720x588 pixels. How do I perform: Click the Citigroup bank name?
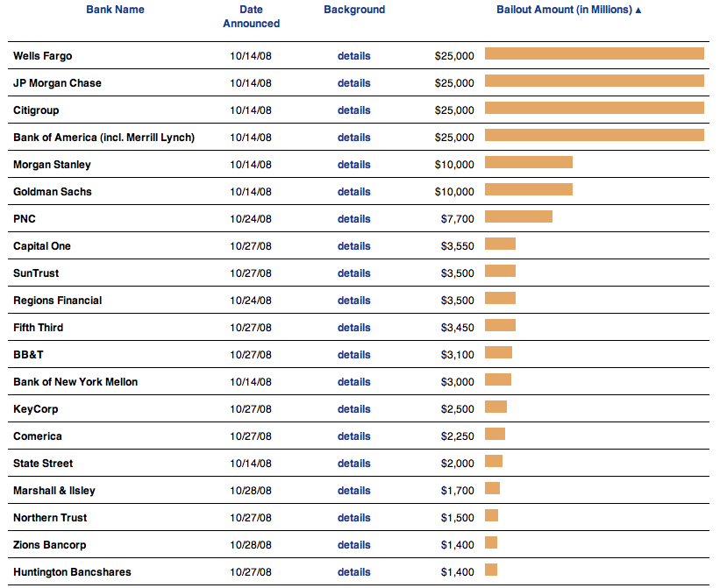point(36,110)
